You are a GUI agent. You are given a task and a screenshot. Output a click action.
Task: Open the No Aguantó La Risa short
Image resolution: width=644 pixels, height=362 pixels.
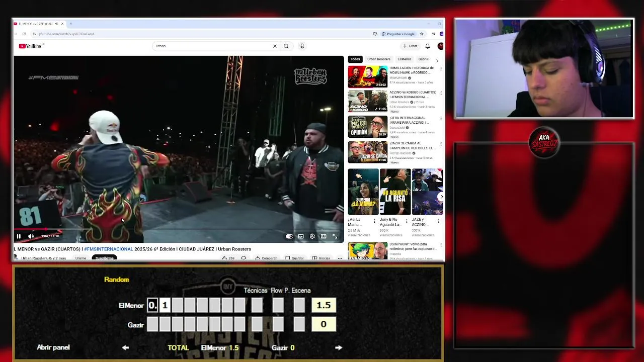pos(395,192)
